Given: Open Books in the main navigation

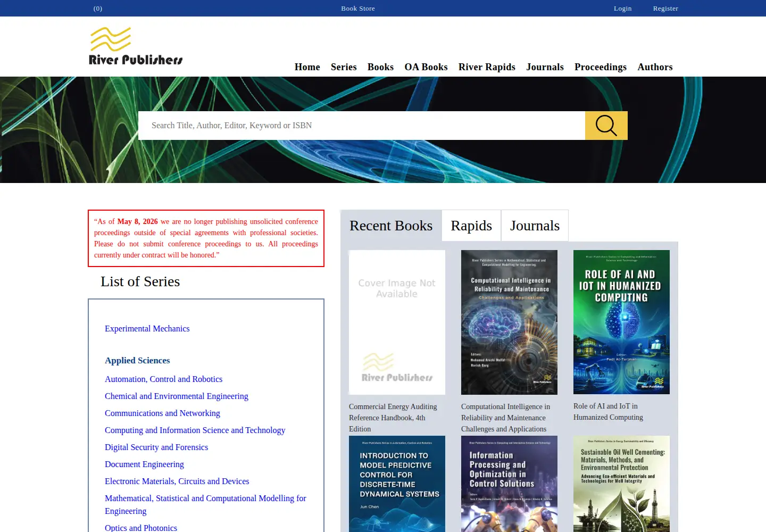Looking at the screenshot, I should (x=380, y=67).
